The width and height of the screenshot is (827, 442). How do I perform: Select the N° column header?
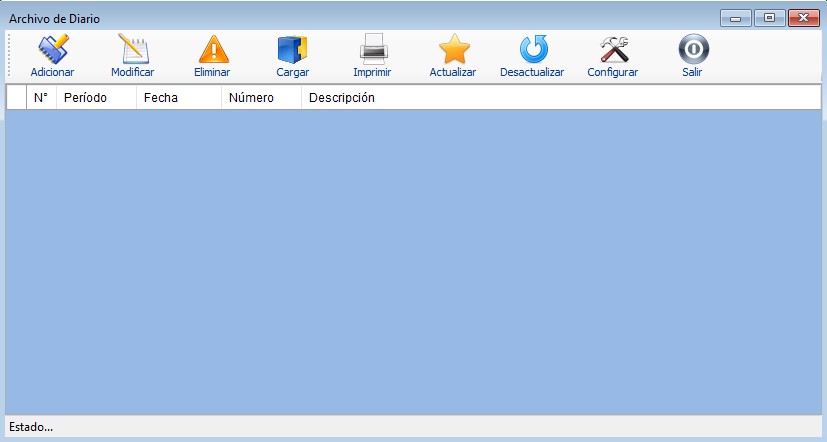[42, 98]
